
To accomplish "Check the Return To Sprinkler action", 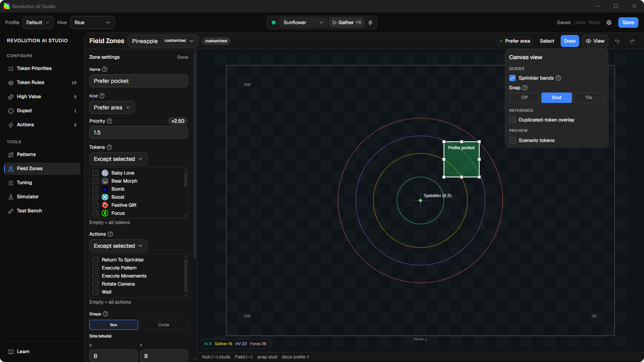I will (95, 260).
